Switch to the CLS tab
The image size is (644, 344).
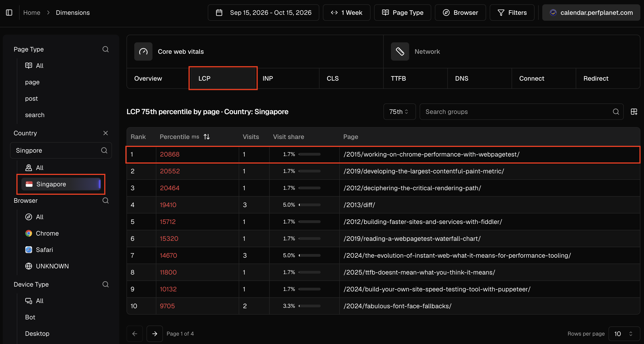pyautogui.click(x=351, y=78)
